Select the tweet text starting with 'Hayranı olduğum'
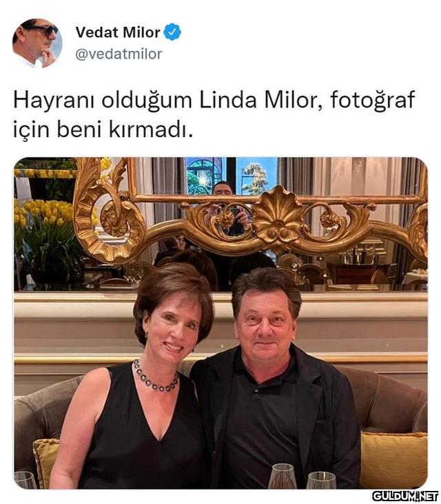Screen dimensions: 441x504 (x=214, y=114)
